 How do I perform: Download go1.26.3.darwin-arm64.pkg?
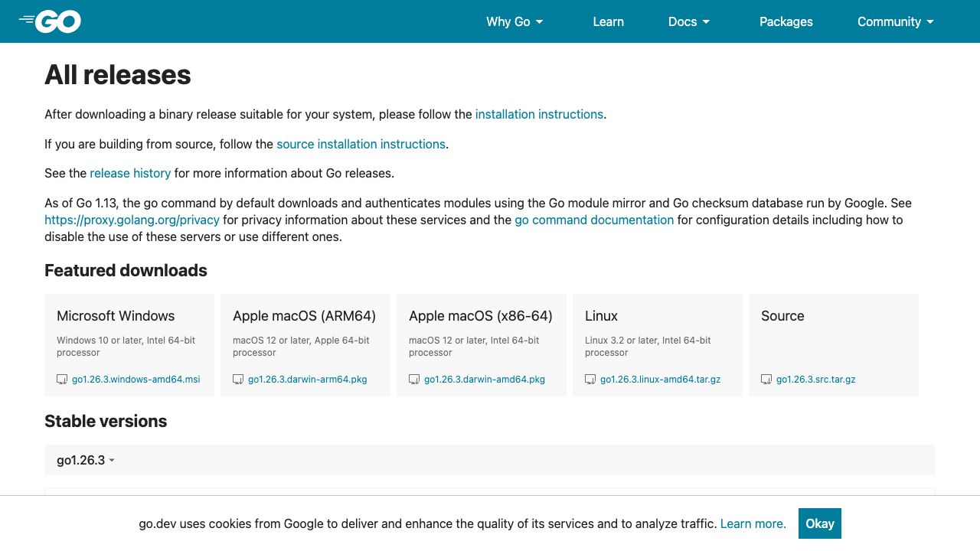pos(308,380)
